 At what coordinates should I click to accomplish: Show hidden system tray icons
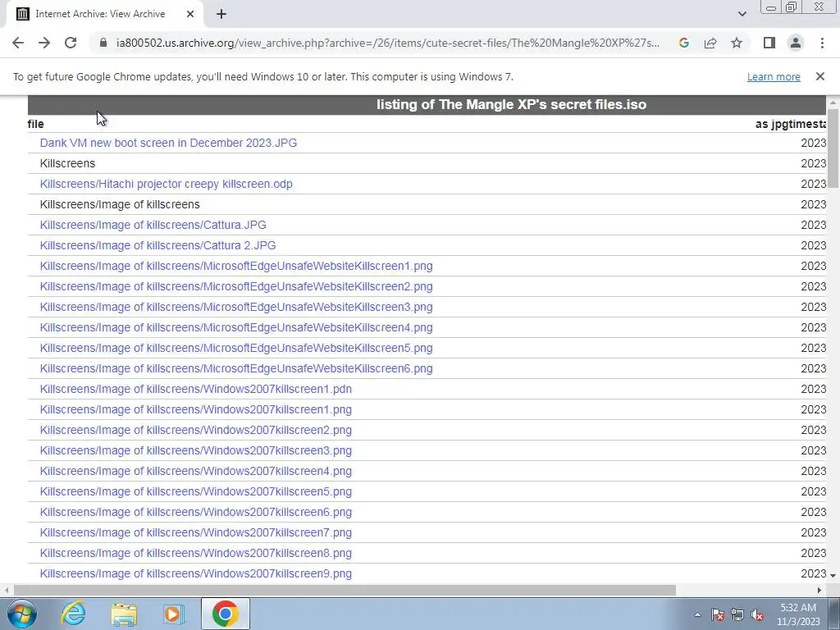(x=697, y=615)
